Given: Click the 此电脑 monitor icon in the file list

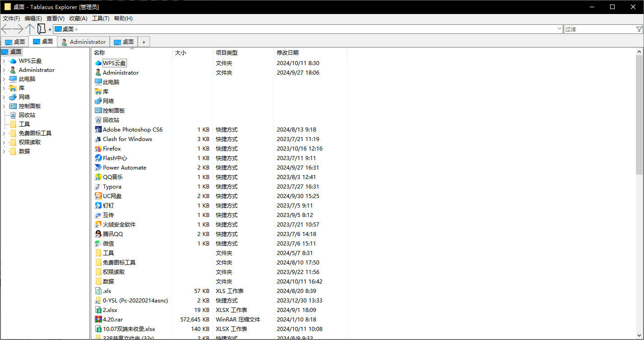Looking at the screenshot, I should click(98, 82).
